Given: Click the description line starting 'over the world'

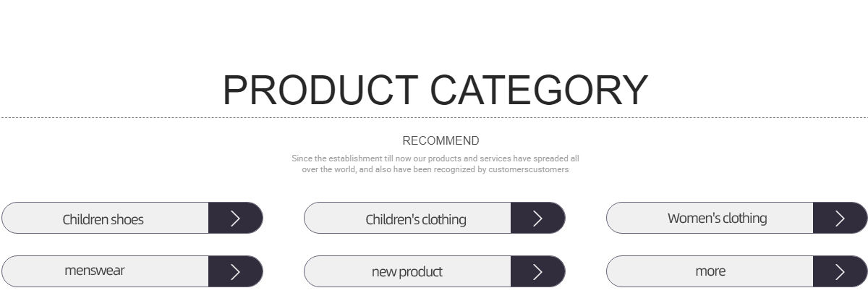Looking at the screenshot, I should (x=435, y=169).
